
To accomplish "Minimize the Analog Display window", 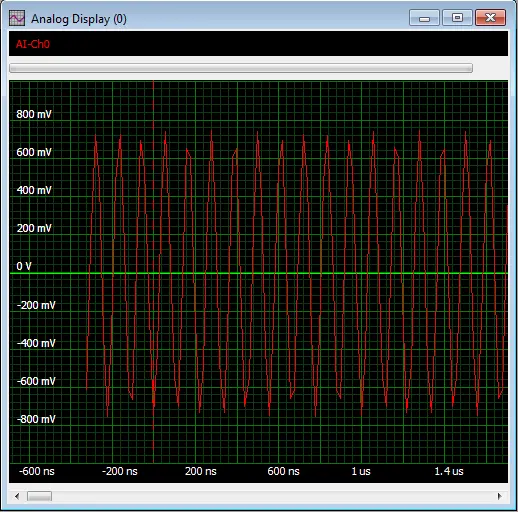I will 424,18.
